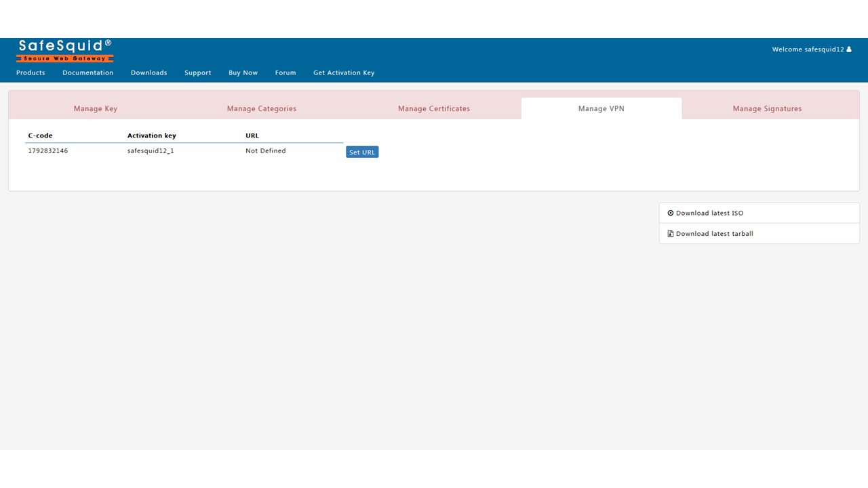
Task: Click the activation key safesquid12_1
Action: tap(151, 151)
